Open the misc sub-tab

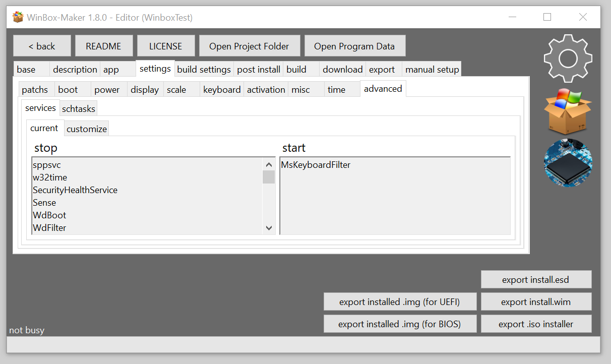tap(306, 89)
